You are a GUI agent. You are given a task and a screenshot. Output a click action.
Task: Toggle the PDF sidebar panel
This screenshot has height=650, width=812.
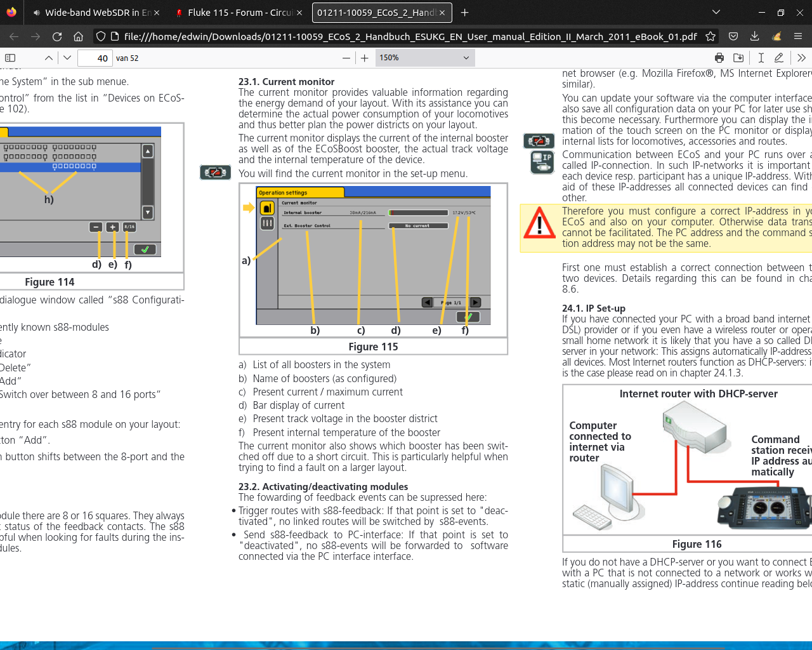[10, 58]
